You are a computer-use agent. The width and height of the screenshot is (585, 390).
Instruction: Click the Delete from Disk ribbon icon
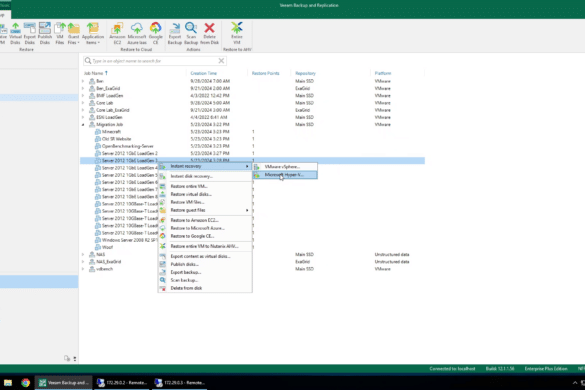pos(209,33)
